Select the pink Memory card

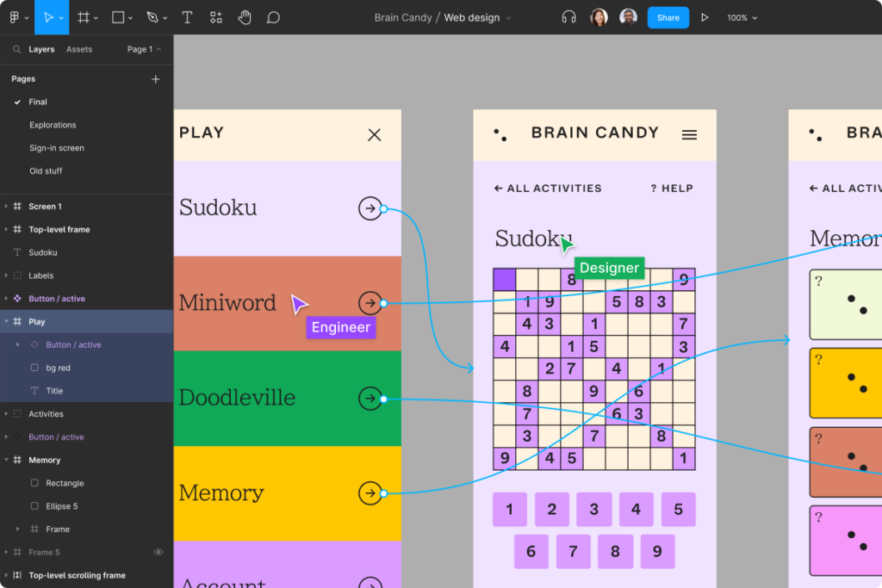pyautogui.click(x=846, y=540)
